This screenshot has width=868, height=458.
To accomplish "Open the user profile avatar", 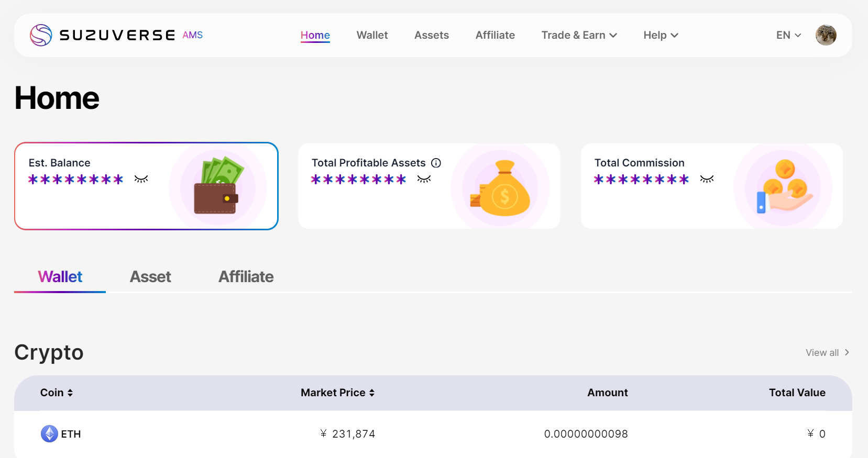I will point(826,35).
